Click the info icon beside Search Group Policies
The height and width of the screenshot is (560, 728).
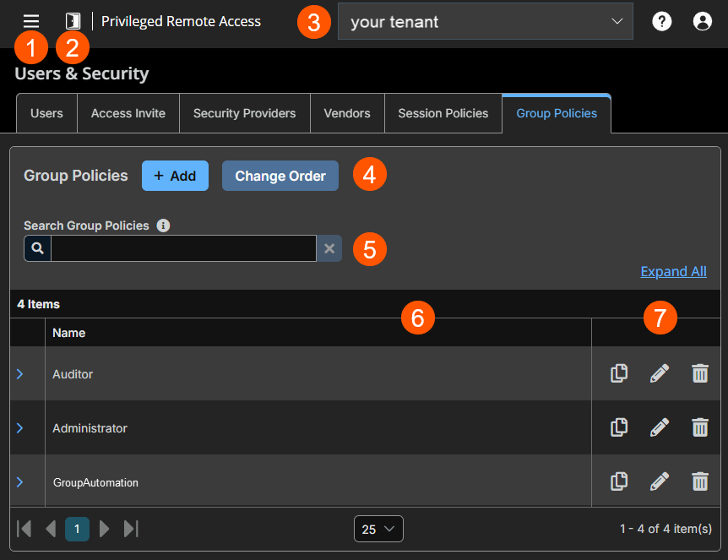[163, 225]
